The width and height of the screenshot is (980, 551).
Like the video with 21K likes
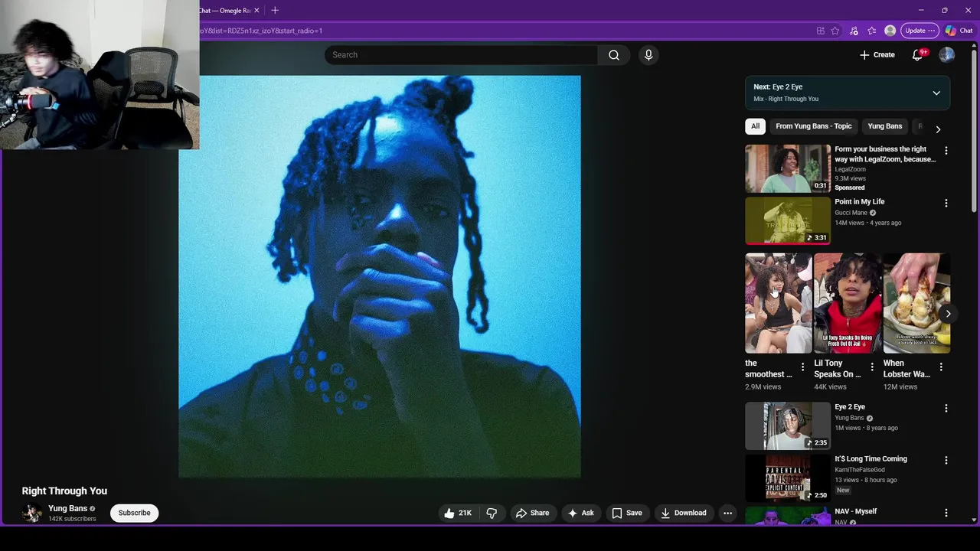click(458, 513)
